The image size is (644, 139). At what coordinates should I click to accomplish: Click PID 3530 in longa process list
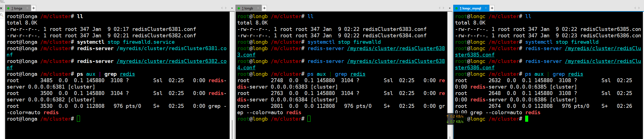(46, 106)
